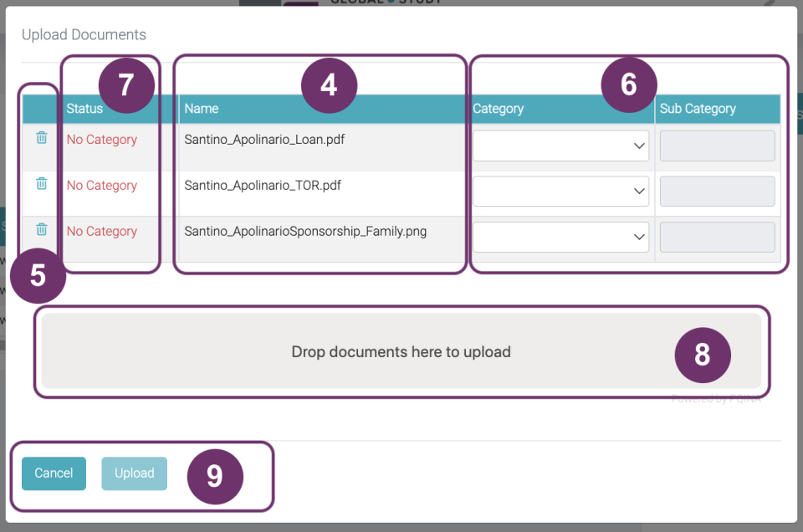
Task: Delete the Santino_Apolinario_Loan.pdf row via trash icon
Action: (42, 138)
